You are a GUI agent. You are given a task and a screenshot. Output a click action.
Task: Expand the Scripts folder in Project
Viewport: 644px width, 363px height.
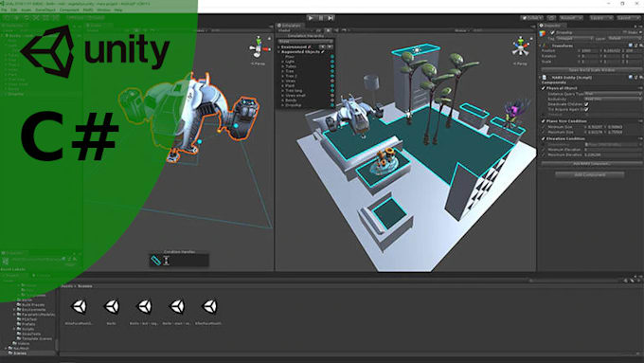(15, 329)
